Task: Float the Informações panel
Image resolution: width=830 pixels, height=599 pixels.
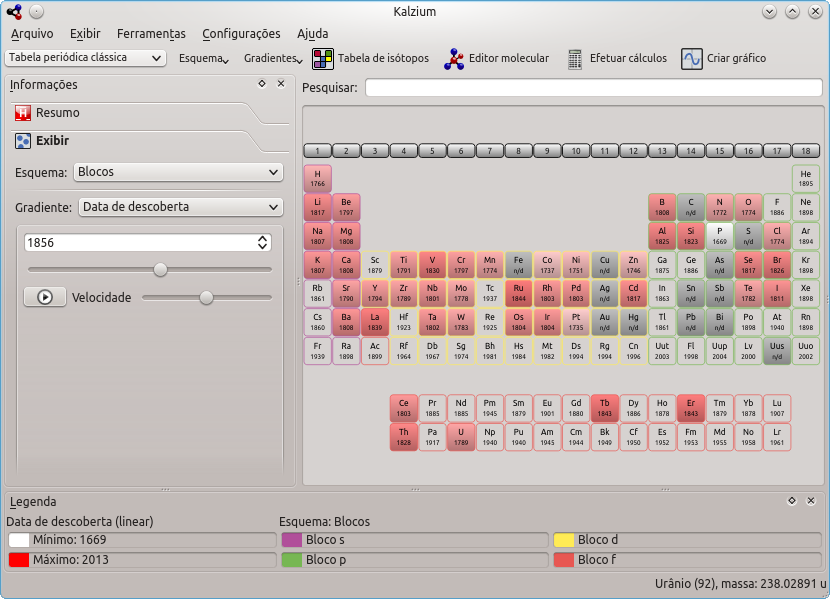Action: 262,85
